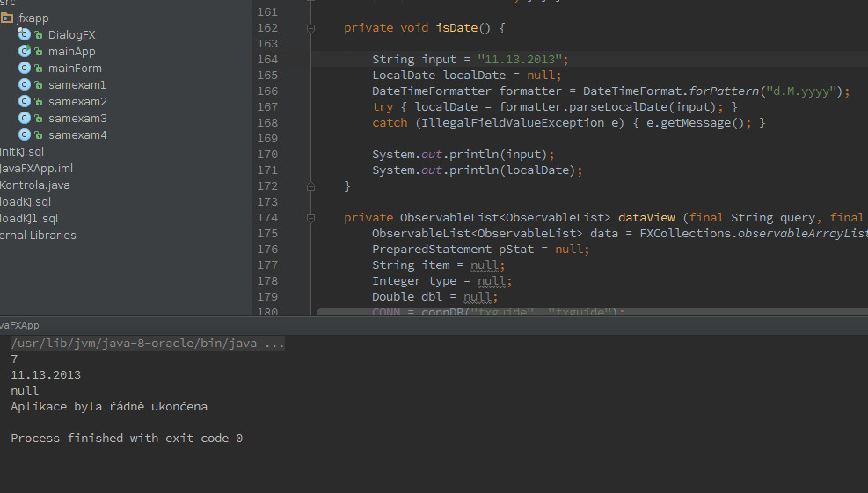Click the underlined null on the Double dbl line

coord(478,297)
